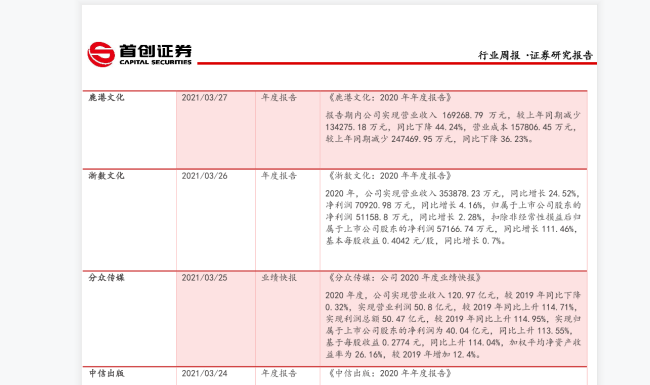Screen dimensions: 650x385
Task: Select 年度报告 in 中信出版 row
Action: click(x=279, y=373)
